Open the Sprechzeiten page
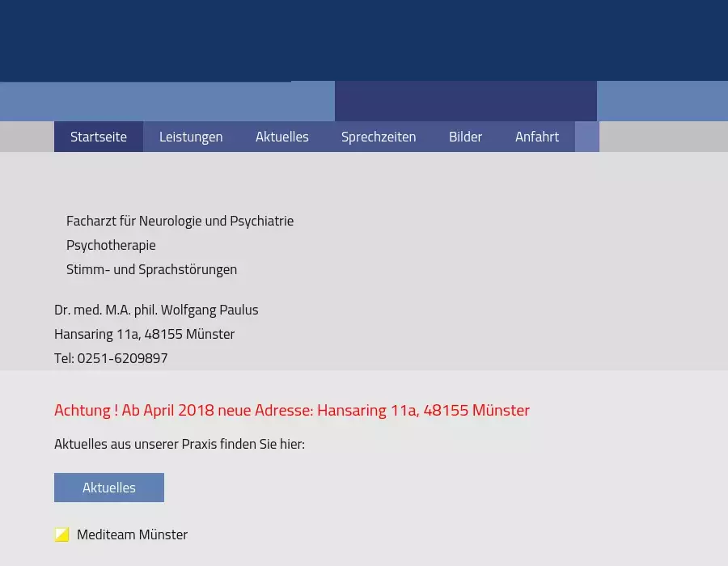728x566 pixels. pyautogui.click(x=379, y=137)
